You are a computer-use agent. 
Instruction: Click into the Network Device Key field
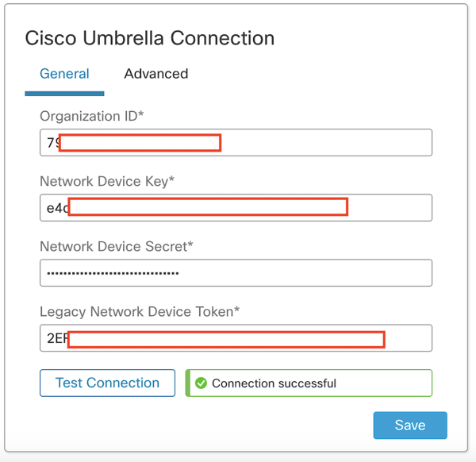[389, 208]
